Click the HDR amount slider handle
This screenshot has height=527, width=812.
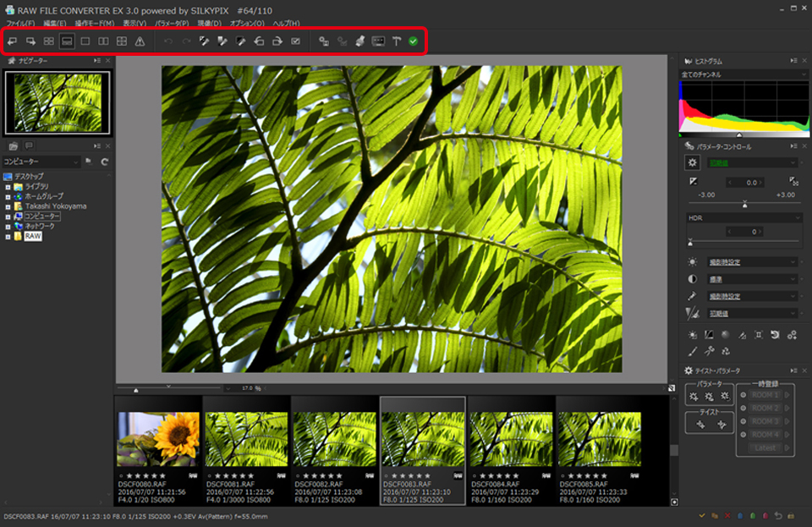pyautogui.click(x=690, y=242)
